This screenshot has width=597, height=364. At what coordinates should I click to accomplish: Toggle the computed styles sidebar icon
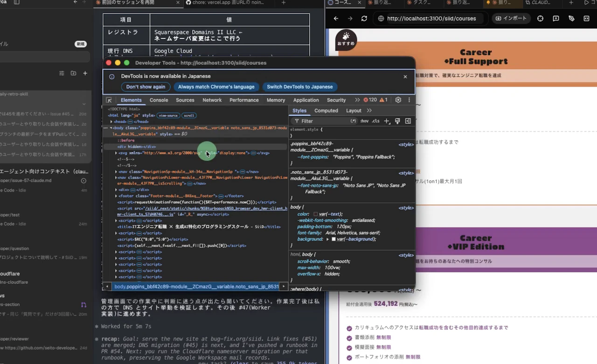coord(408,121)
